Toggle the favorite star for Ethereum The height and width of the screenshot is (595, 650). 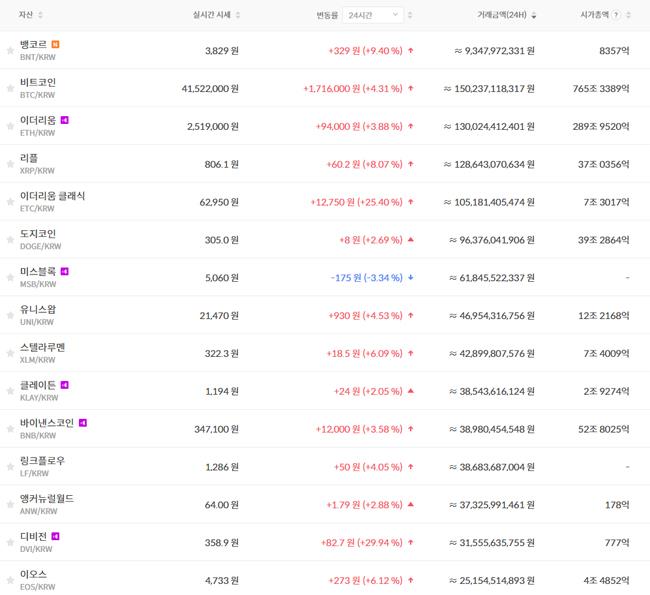(10, 126)
